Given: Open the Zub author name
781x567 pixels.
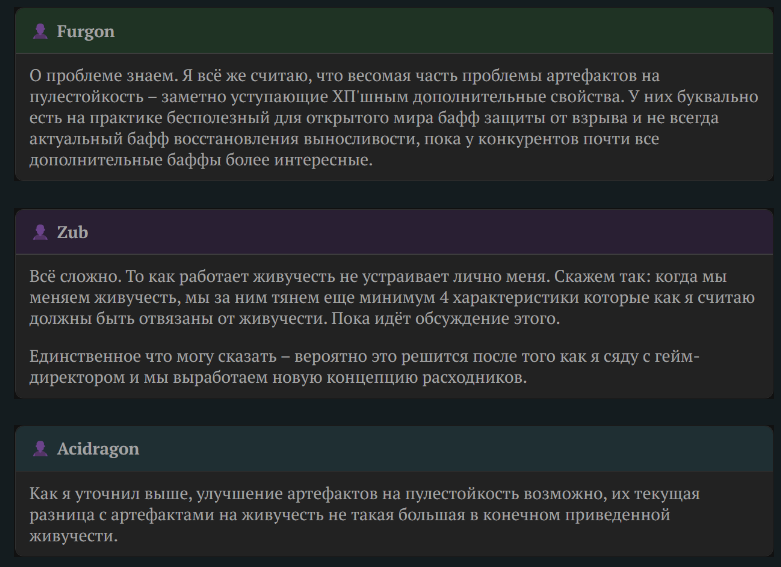Looking at the screenshot, I should 73,232.
